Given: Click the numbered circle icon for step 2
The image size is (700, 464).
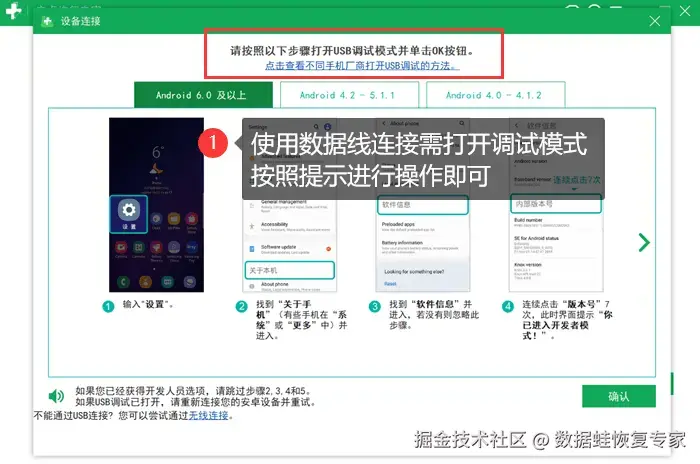Looking at the screenshot, I should click(242, 306).
